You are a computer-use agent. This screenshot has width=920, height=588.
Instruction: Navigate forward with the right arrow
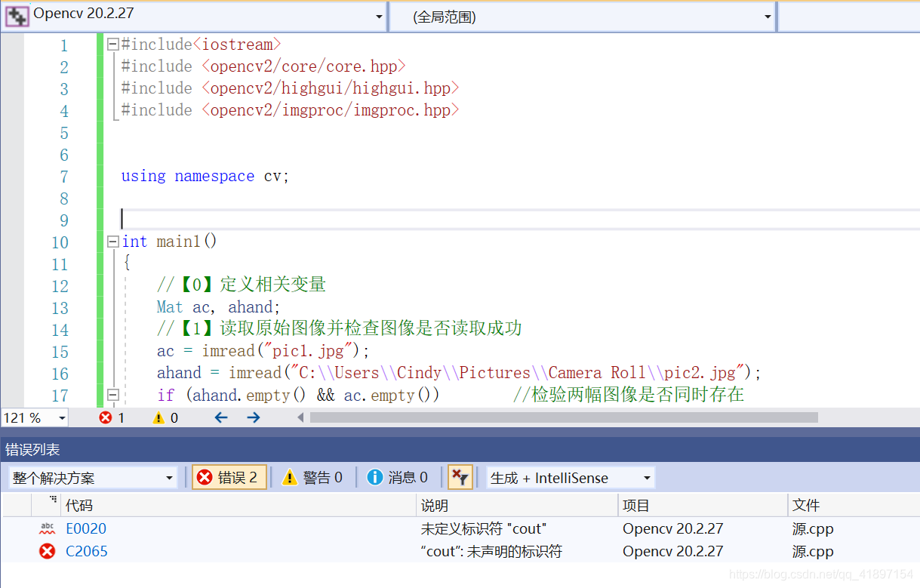pos(254,417)
